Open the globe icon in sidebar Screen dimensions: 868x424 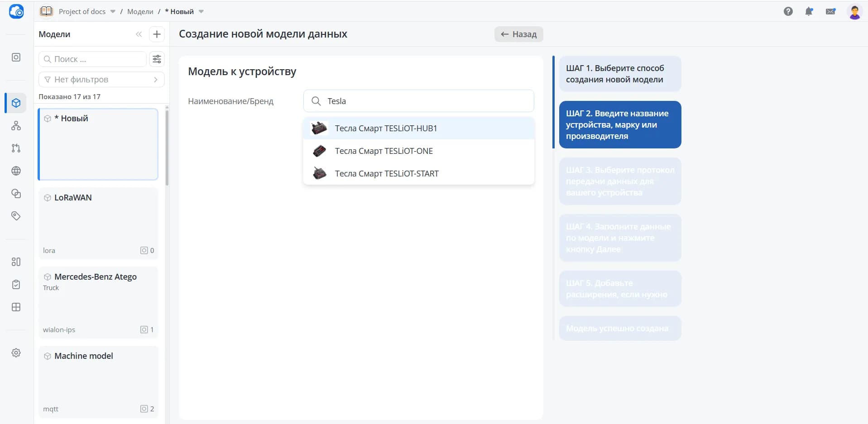coord(16,171)
